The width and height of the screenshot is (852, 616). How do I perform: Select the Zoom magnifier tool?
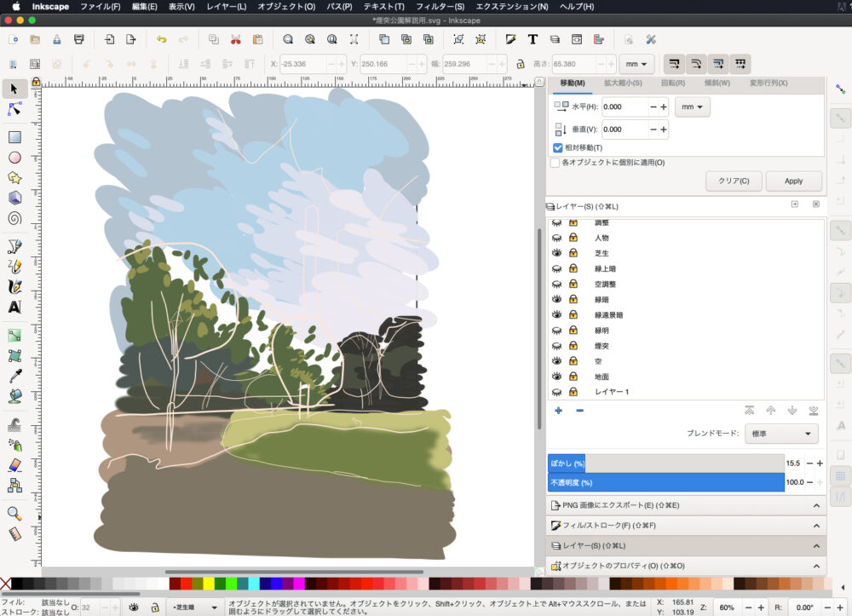[14, 513]
